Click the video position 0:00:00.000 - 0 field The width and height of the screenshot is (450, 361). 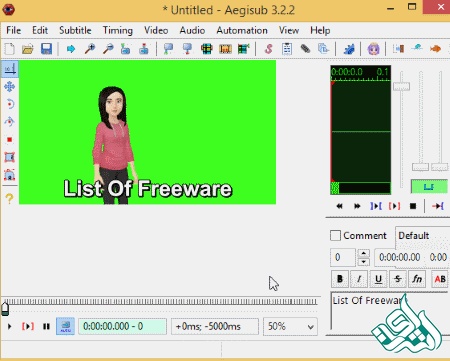pyautogui.click(x=122, y=326)
